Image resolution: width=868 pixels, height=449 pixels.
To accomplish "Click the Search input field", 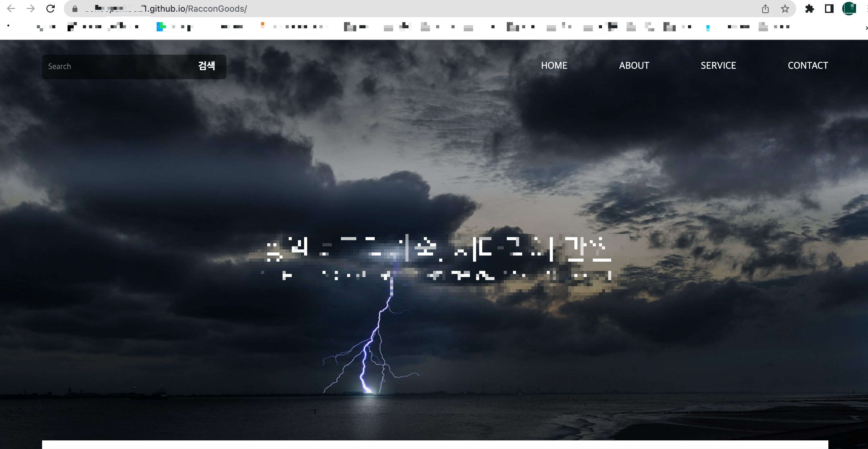I will coord(118,66).
